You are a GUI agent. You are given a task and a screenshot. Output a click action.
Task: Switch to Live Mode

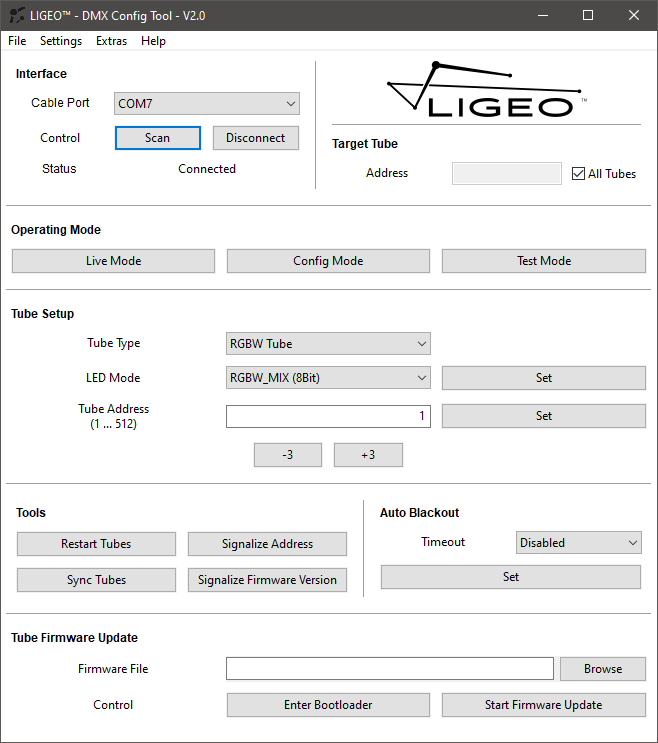click(113, 261)
